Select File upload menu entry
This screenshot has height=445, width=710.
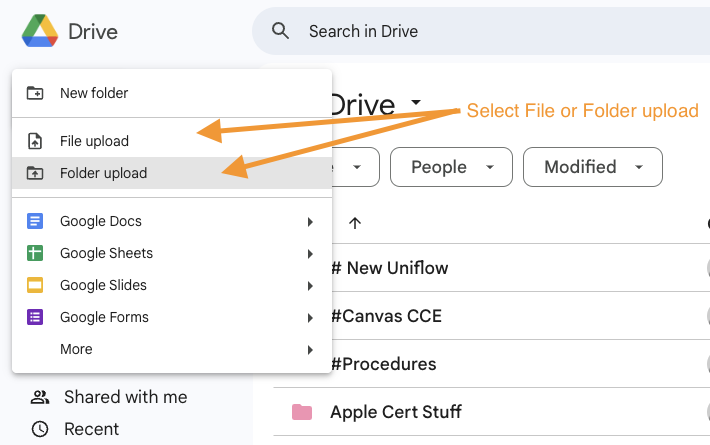click(172, 141)
